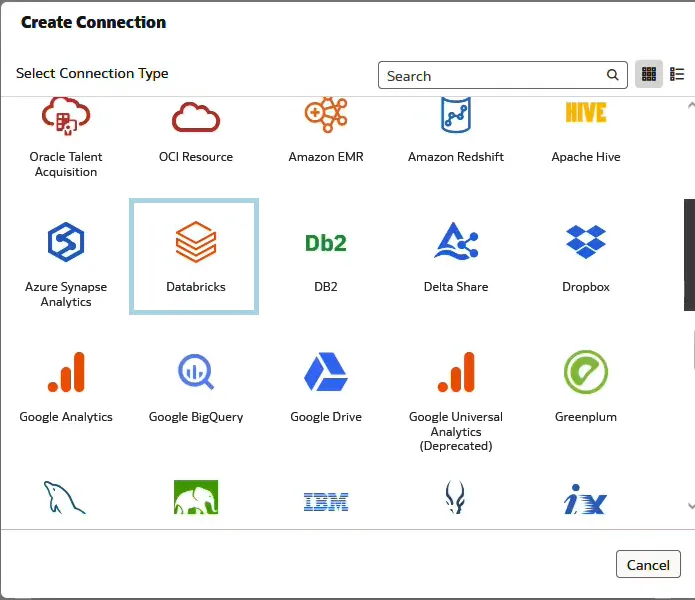Select the Apache Hive connection icon
Viewport: 695px width, 600px height.
[x=586, y=112]
